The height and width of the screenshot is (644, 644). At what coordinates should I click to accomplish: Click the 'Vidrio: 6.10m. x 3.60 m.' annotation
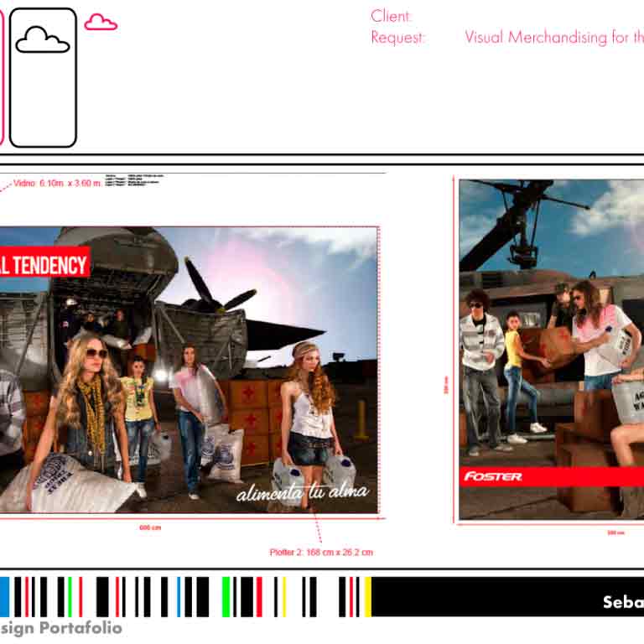pos(57,183)
